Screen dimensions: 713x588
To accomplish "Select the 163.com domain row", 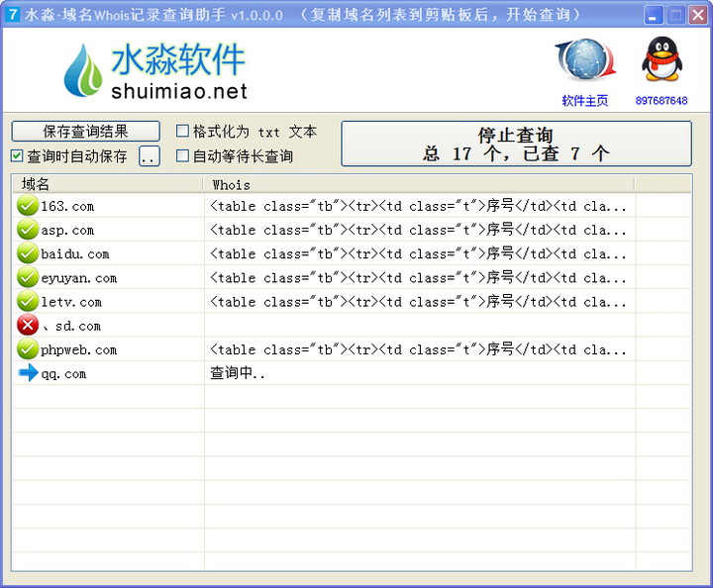I will pos(351,206).
